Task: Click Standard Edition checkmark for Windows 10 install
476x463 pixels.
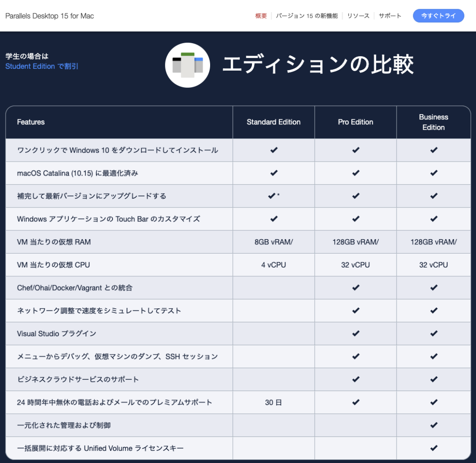Action: (274, 150)
